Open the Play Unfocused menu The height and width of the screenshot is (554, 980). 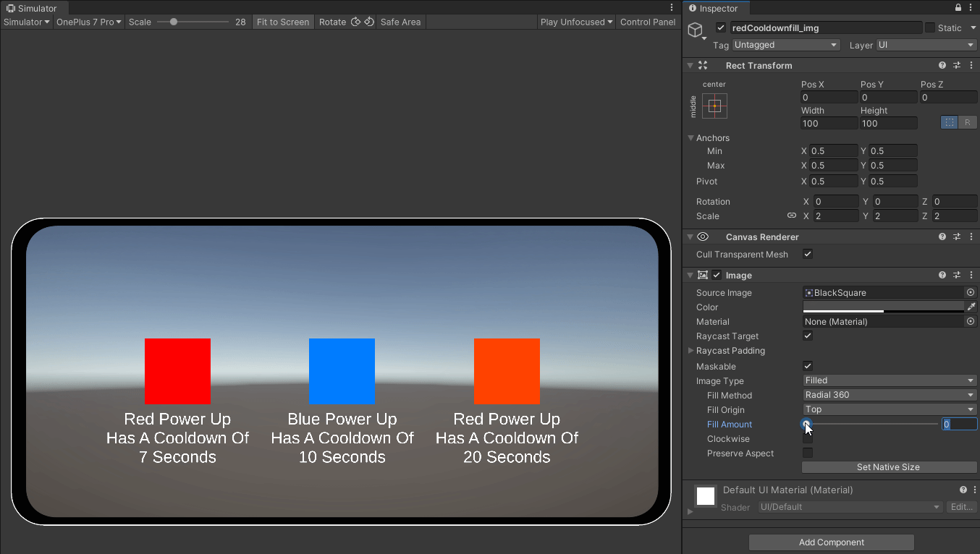coord(576,22)
